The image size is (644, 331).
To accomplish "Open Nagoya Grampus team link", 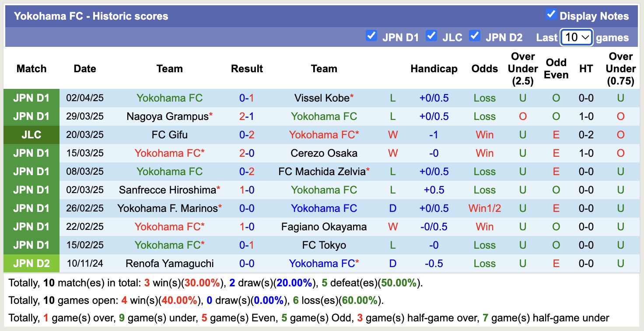I will [x=166, y=116].
